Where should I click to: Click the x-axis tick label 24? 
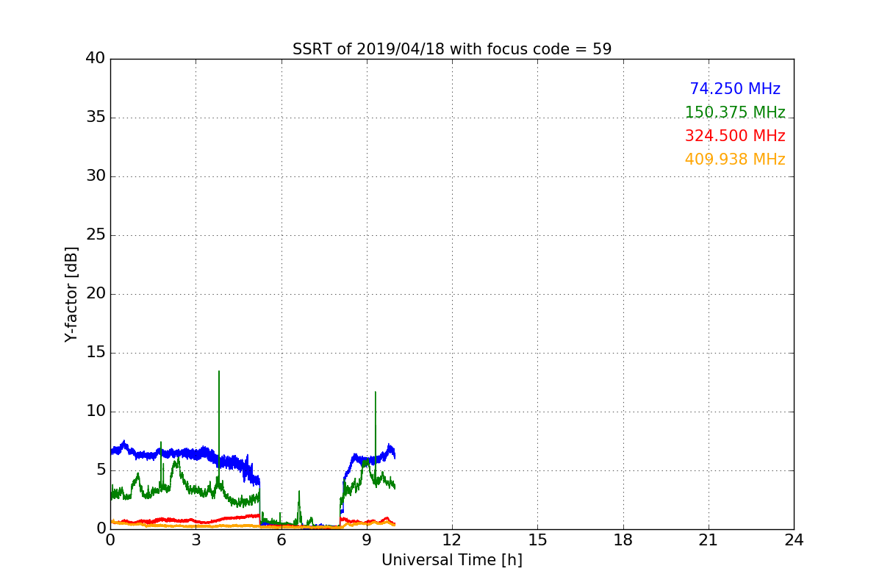coord(794,540)
